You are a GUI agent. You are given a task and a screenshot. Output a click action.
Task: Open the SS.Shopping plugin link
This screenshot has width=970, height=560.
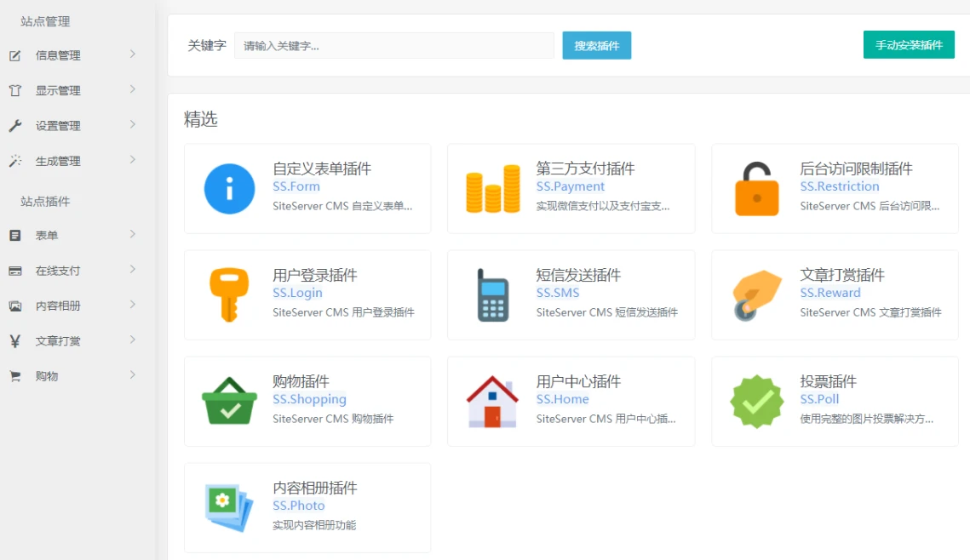pos(309,399)
